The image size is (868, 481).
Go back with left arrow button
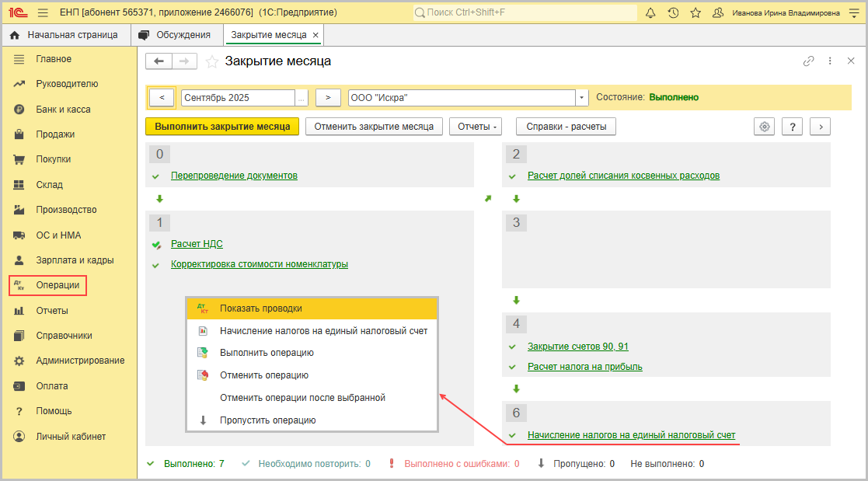click(x=159, y=61)
